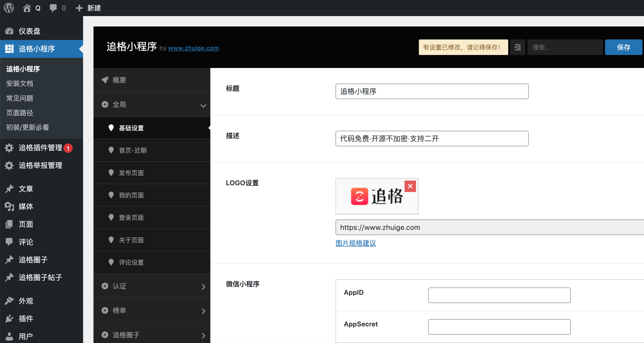Viewport: 644px width, 343px height.
Task: Click the rocket icon beside 概要
Action: (105, 80)
